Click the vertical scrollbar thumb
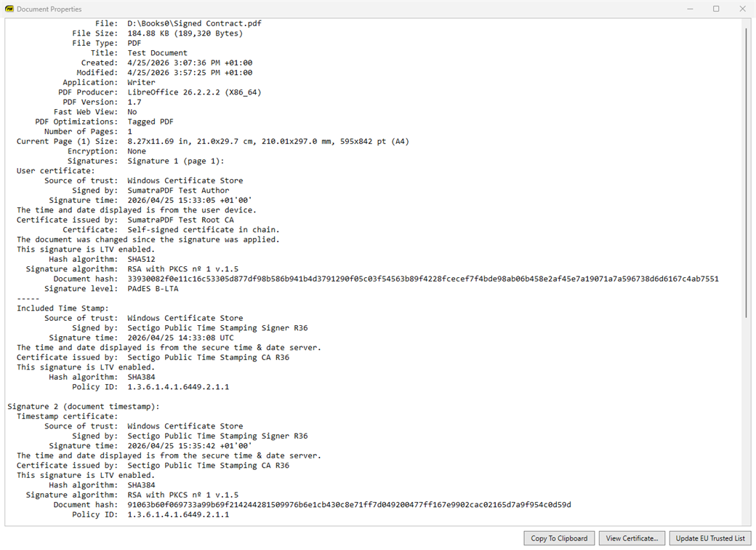 pos(747,172)
